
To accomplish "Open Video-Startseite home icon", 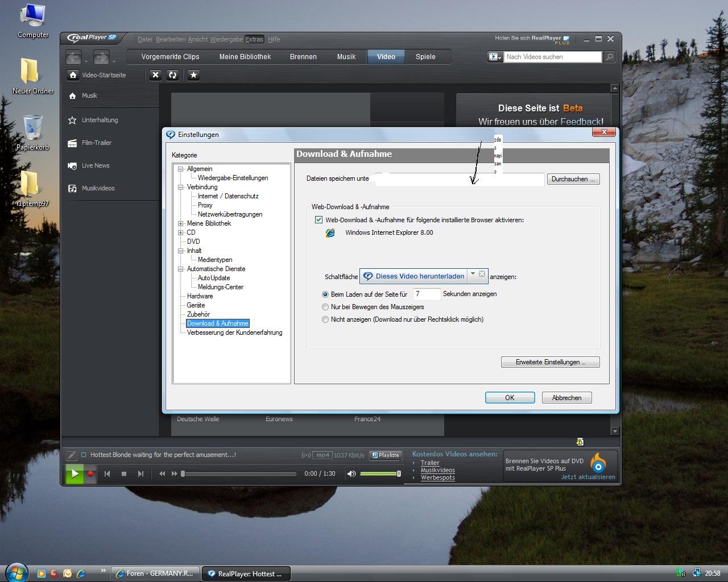I will pos(73,75).
